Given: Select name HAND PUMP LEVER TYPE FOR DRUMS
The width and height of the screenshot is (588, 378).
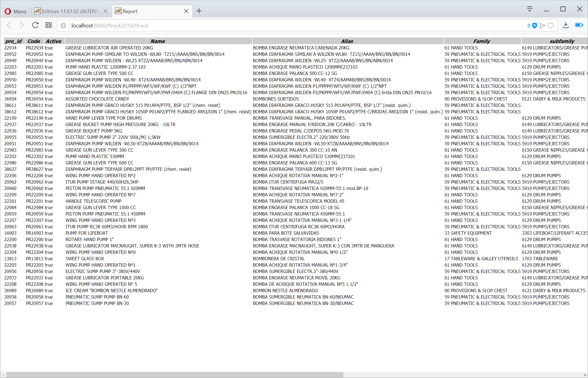Looking at the screenshot, I should coord(104,118).
